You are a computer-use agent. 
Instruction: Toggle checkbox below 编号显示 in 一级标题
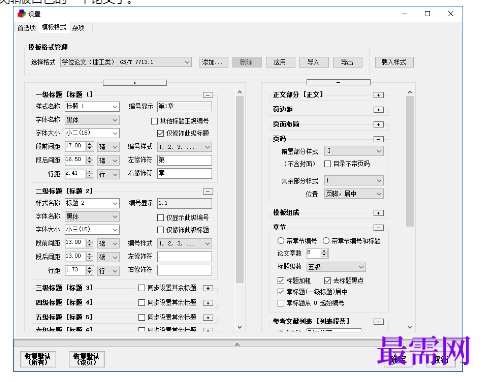coord(154,121)
